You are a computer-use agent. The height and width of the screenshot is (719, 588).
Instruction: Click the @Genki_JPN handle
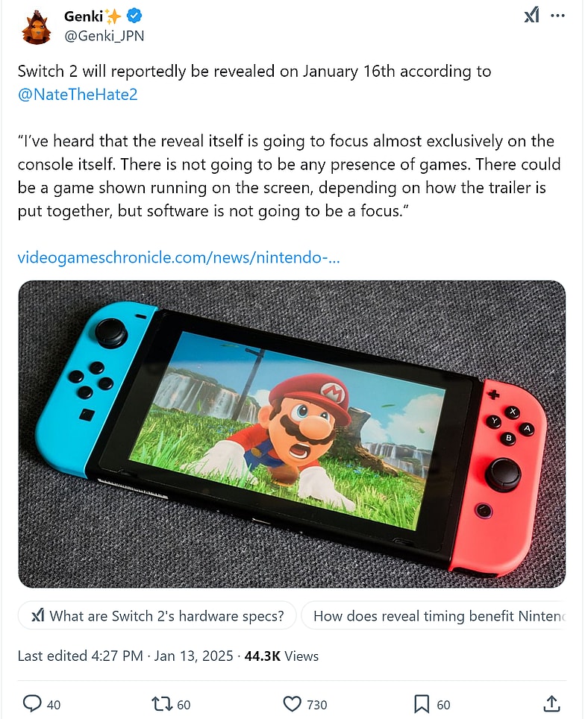[103, 35]
